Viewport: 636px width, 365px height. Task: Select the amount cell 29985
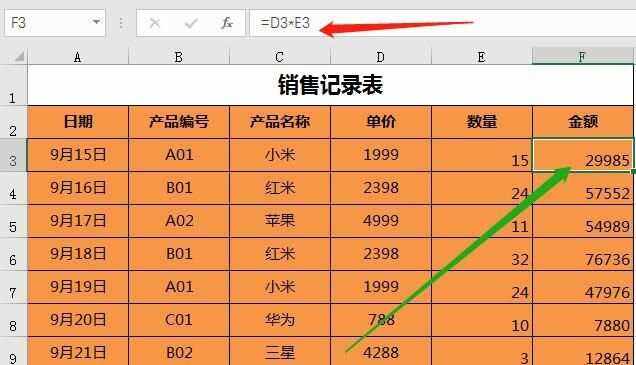point(583,155)
